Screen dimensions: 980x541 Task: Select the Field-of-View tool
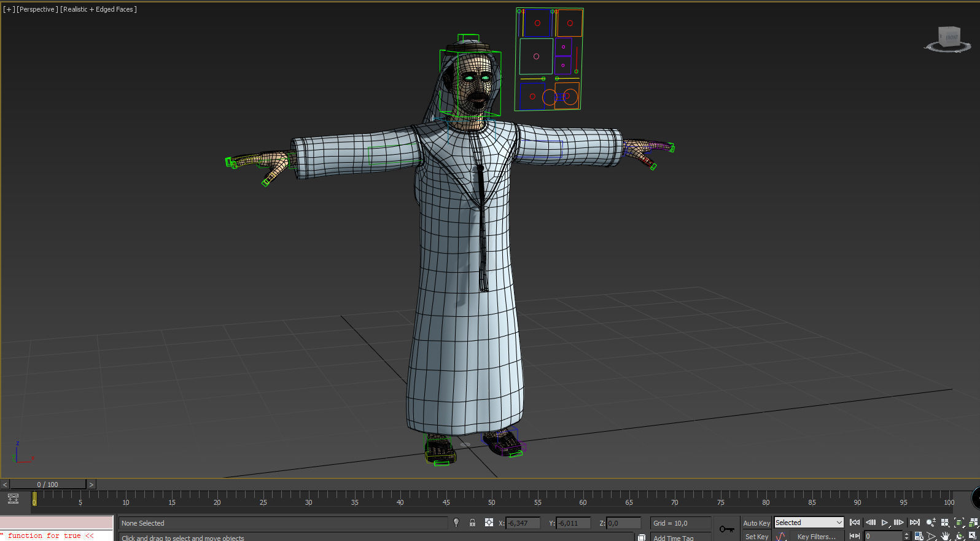coord(931,536)
